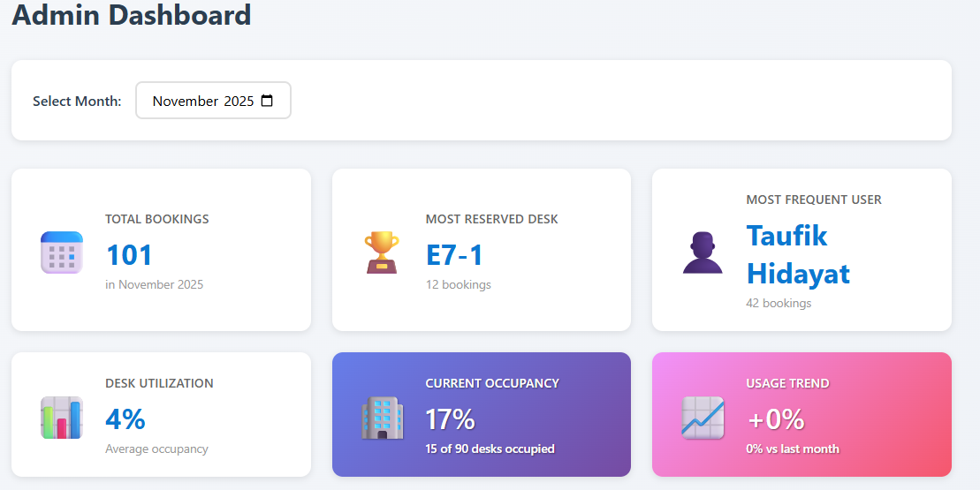Click the USAGE TREND label
Screen dimensions: 980x490
coord(787,383)
